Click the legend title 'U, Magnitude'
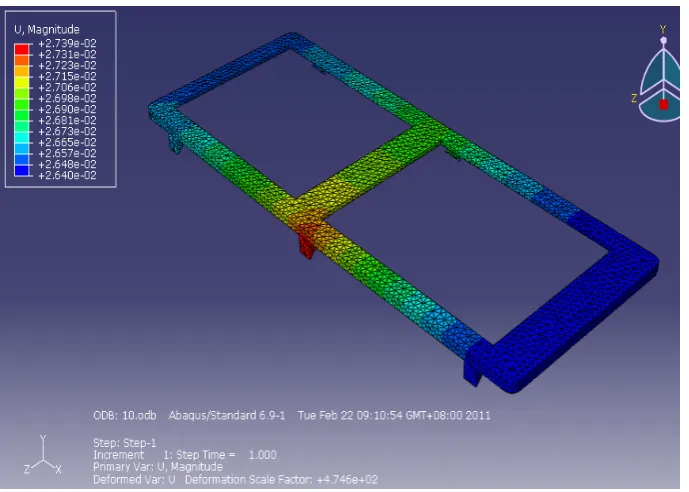Screen dimensions: 689x492 pyautogui.click(x=47, y=29)
